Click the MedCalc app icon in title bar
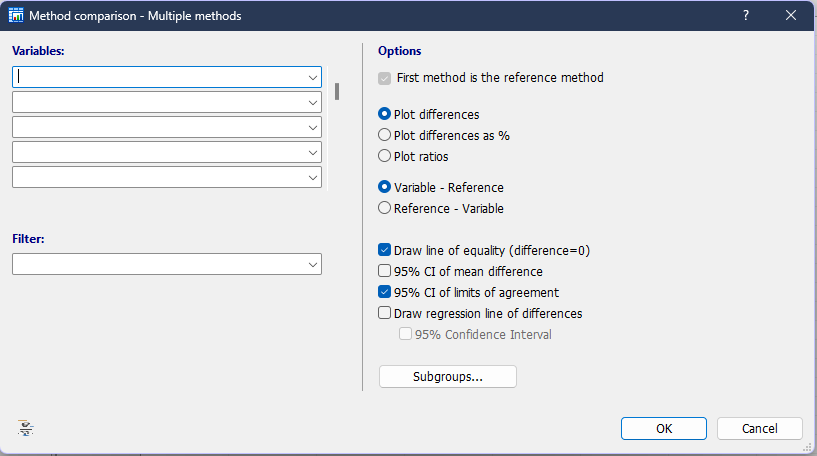The height and width of the screenshot is (456, 817). pos(16,15)
